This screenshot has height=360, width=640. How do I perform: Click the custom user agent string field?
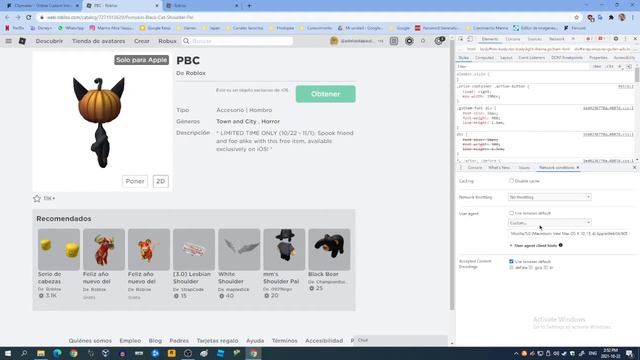[x=569, y=234]
